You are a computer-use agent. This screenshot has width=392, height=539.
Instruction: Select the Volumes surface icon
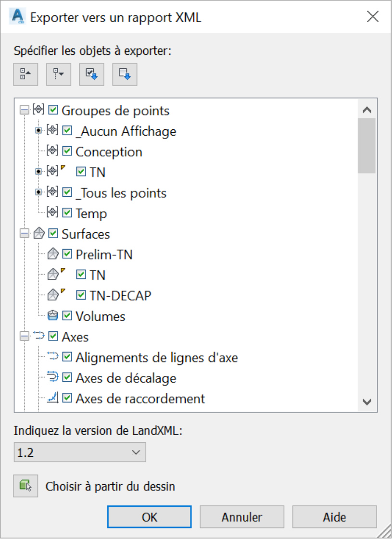tap(52, 315)
